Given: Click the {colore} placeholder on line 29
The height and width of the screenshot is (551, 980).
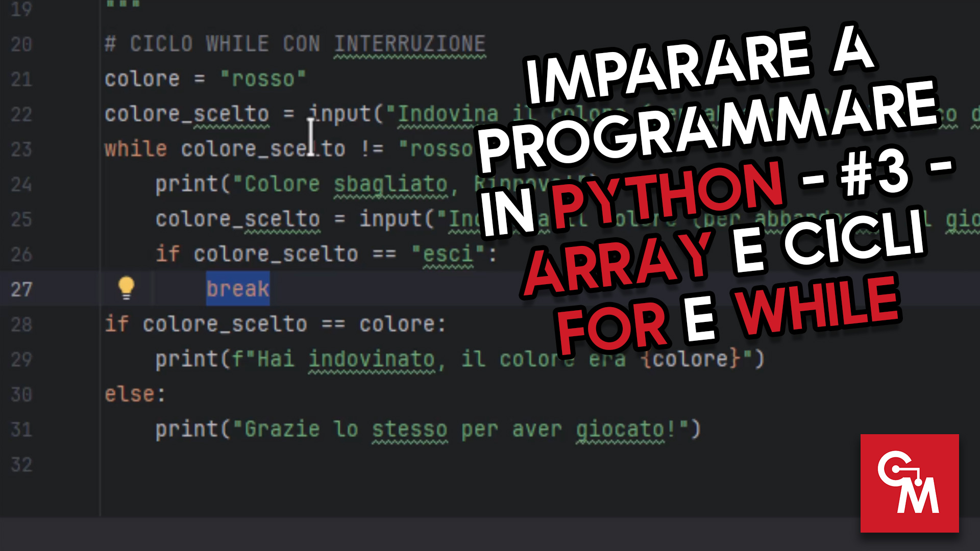Looking at the screenshot, I should point(690,359).
